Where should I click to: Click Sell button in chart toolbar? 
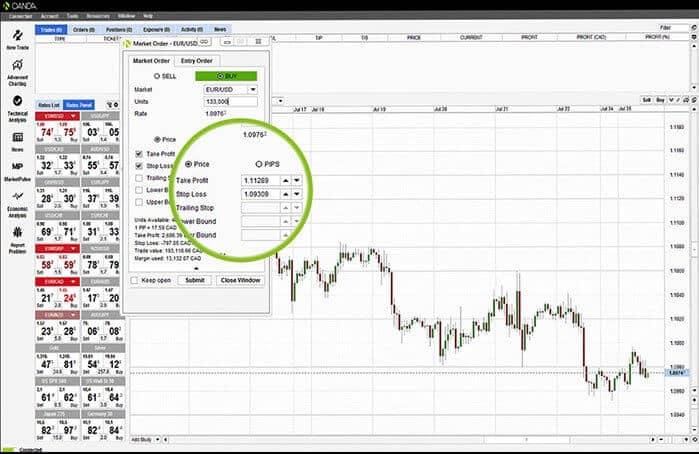(x=647, y=100)
